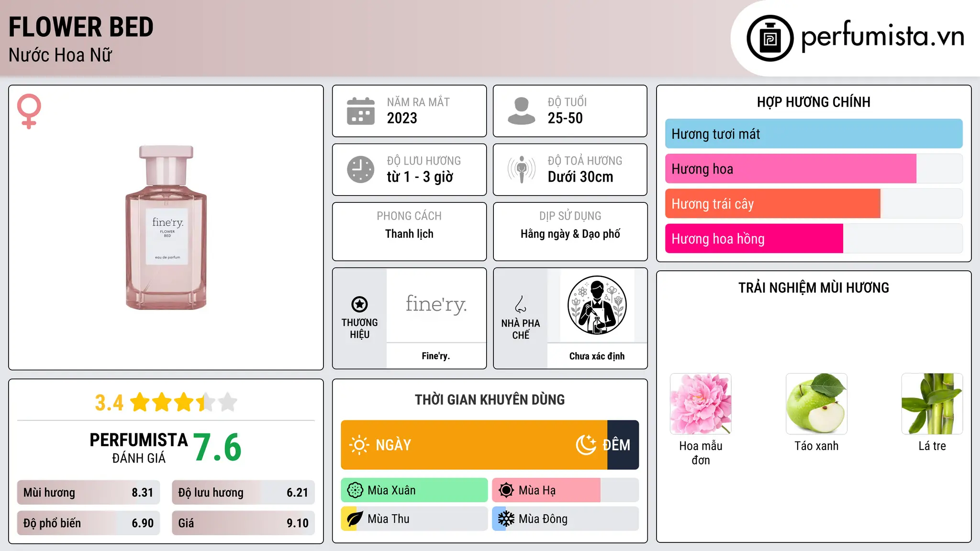
Task: Click the orange Ngày daytime bar
Action: pyautogui.click(x=474, y=445)
